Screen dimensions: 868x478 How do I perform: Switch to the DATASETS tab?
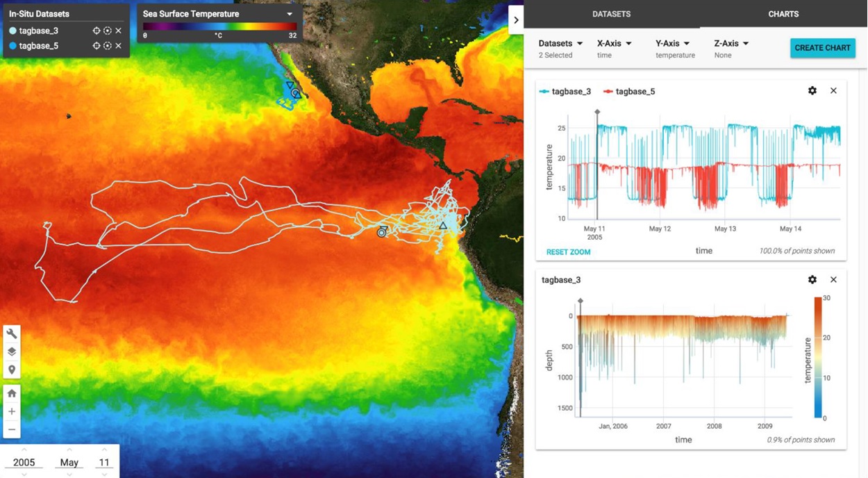point(611,14)
